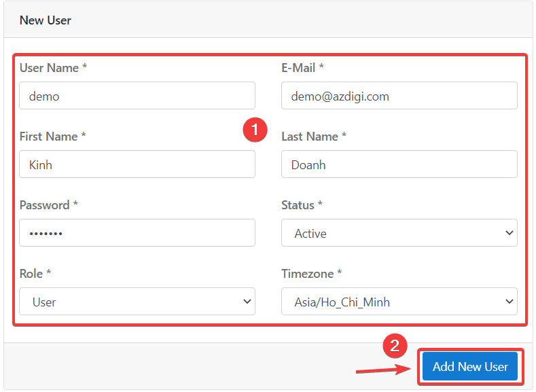Click the Password label

point(48,205)
